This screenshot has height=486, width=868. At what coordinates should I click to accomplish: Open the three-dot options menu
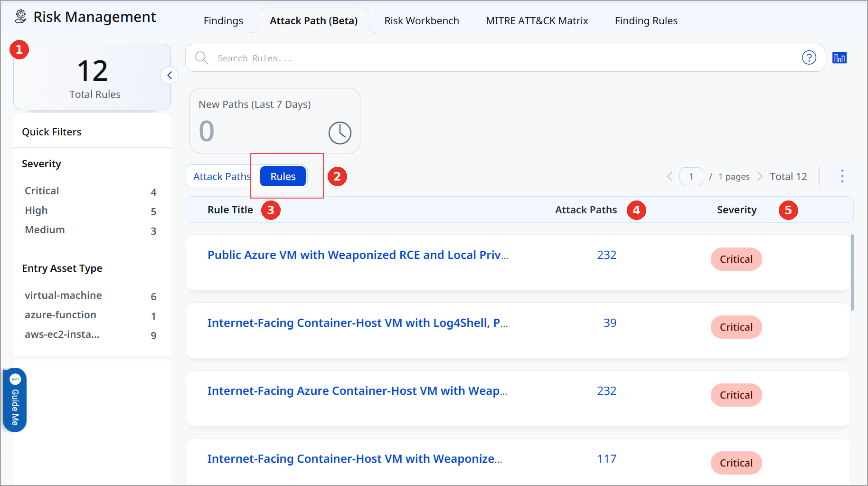tap(842, 176)
